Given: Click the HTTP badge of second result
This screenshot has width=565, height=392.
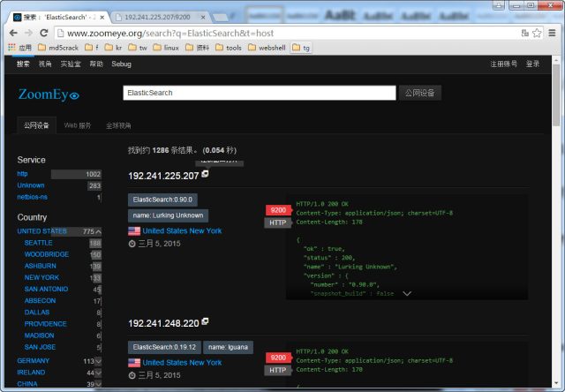Looking at the screenshot, I should click(278, 370).
